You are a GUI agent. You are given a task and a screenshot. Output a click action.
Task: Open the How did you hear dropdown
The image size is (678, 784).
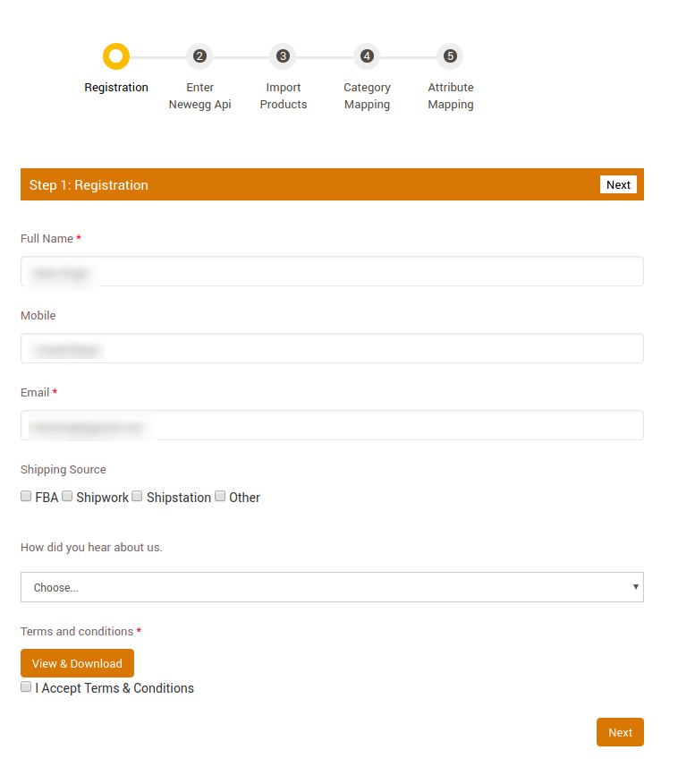pos(332,587)
